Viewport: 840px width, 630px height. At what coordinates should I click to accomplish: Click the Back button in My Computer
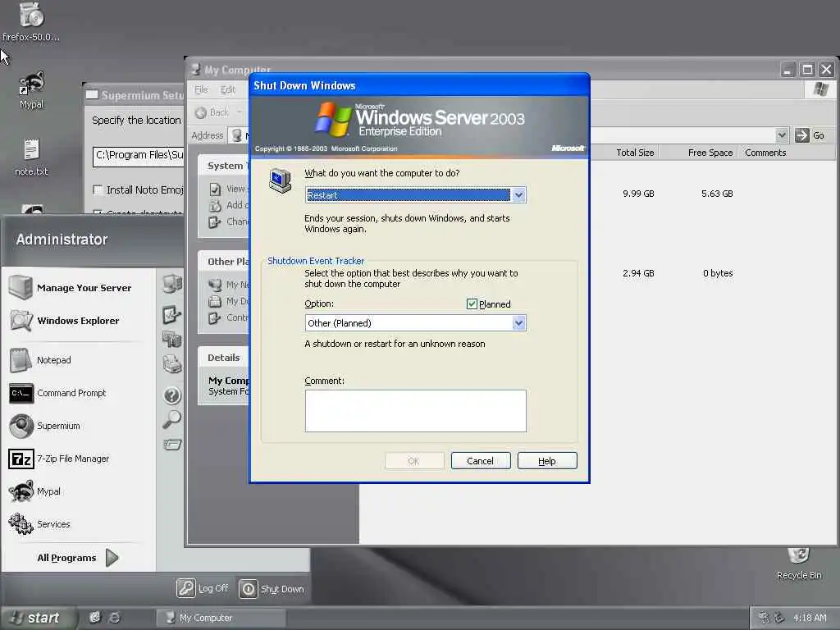tap(212, 112)
